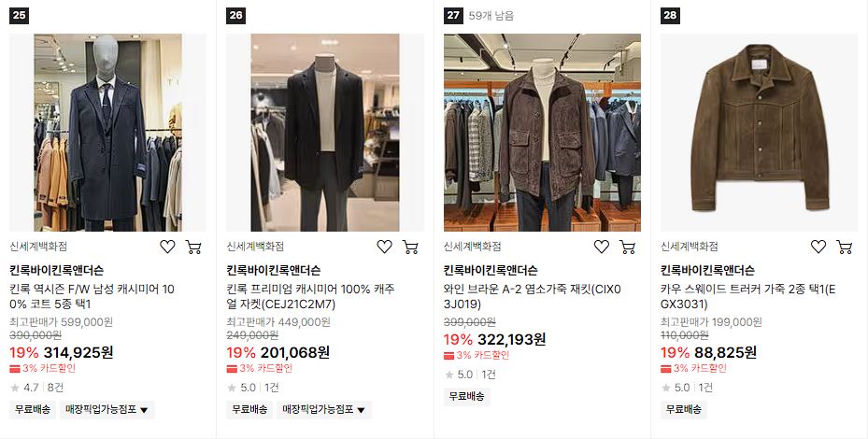Open the navy cashmere coat product image
The width and height of the screenshot is (868, 439).
[108, 133]
